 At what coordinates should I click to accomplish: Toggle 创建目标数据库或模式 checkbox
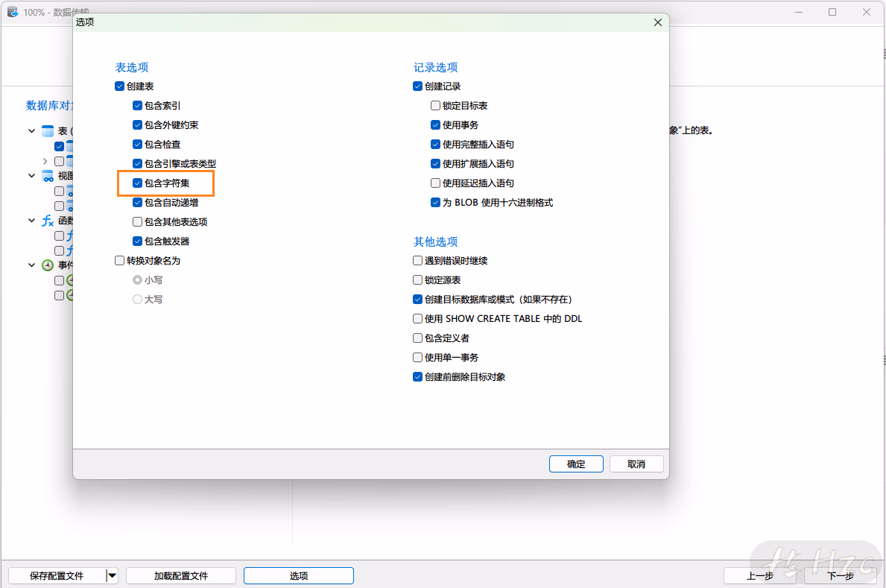pos(417,299)
